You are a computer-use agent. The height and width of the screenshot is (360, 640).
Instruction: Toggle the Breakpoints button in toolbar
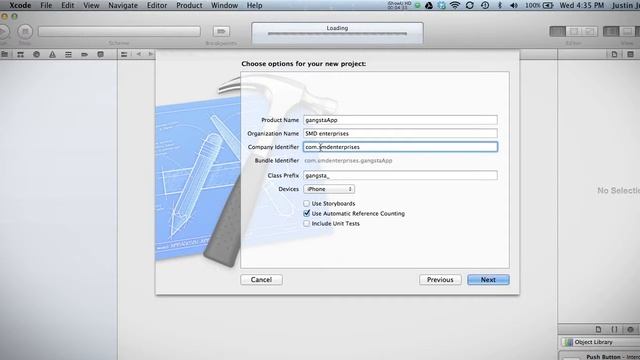point(221,31)
